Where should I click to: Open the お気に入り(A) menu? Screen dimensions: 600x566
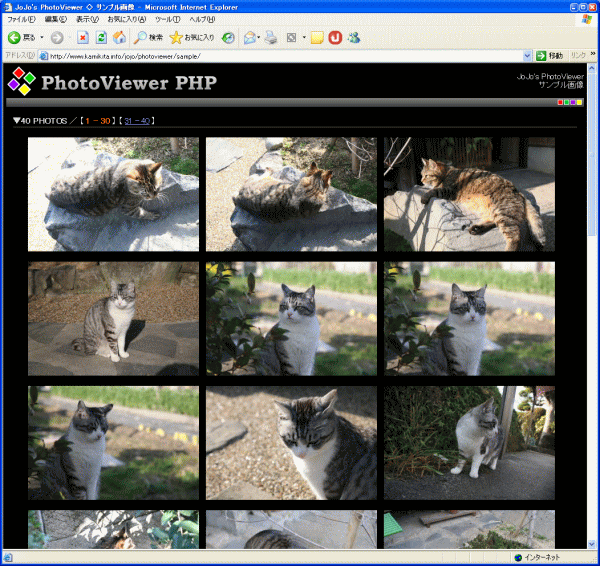click(x=127, y=19)
